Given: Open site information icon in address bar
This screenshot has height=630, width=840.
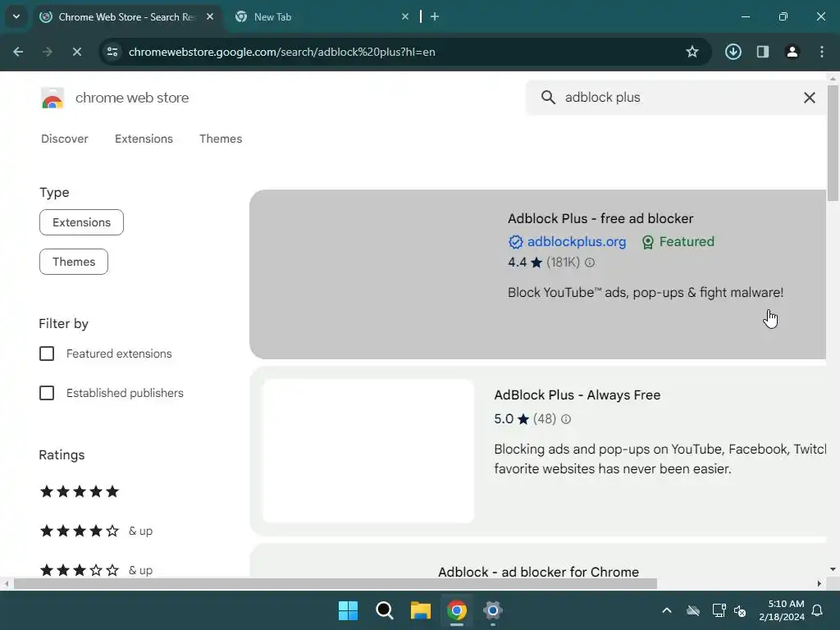Looking at the screenshot, I should tap(112, 52).
